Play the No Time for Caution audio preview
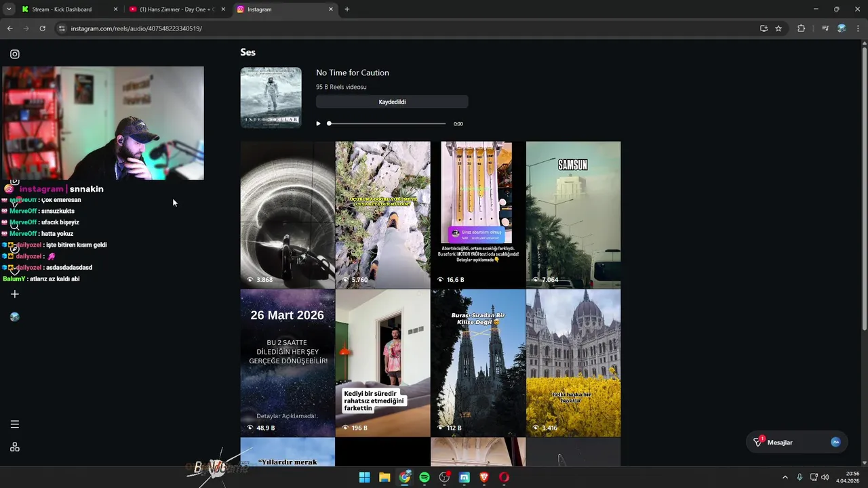 (318, 123)
